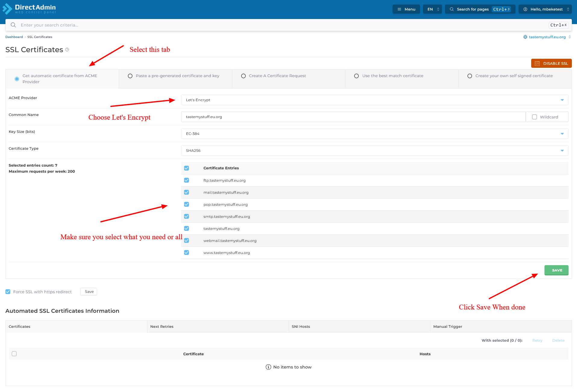The height and width of the screenshot is (392, 577).
Task: Switch to Create your own self signed certificate
Action: 470,76
